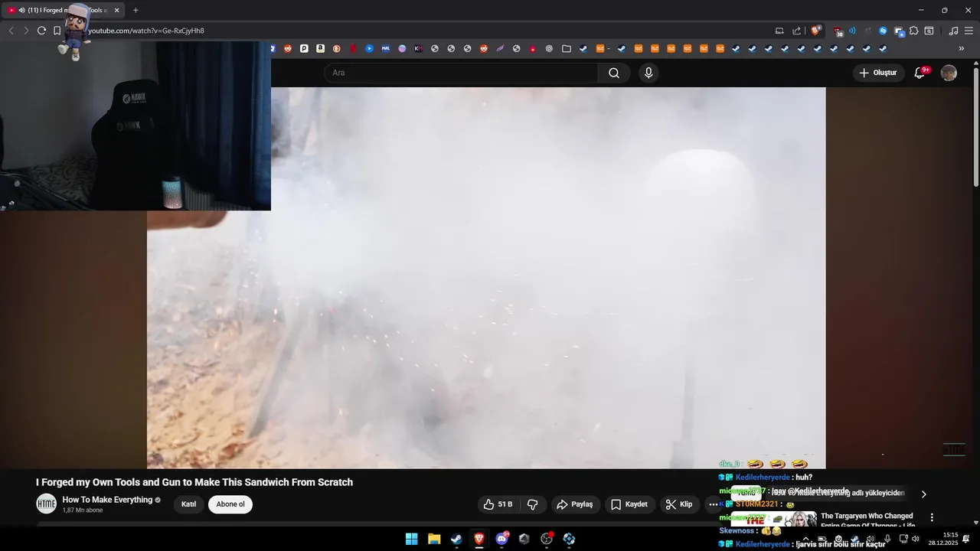Viewport: 980px width, 551px height.
Task: Open File Explorer from taskbar
Action: tap(434, 539)
